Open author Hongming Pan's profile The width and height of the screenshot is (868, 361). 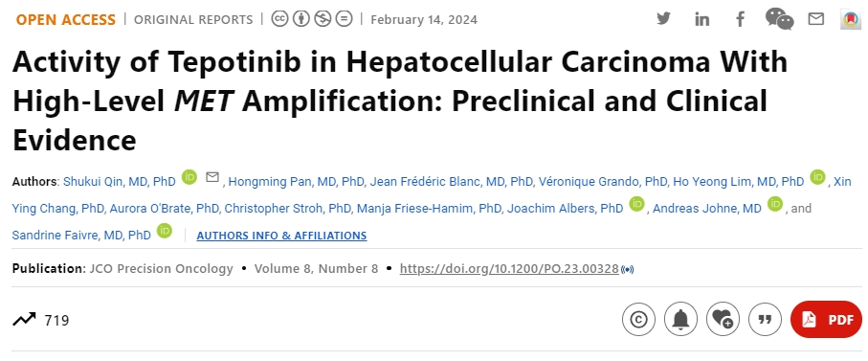coord(296,182)
